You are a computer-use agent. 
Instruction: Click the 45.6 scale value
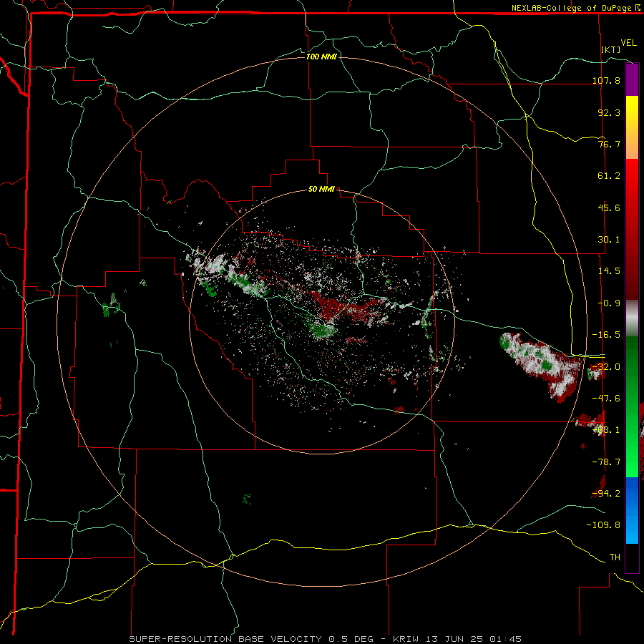pos(609,208)
